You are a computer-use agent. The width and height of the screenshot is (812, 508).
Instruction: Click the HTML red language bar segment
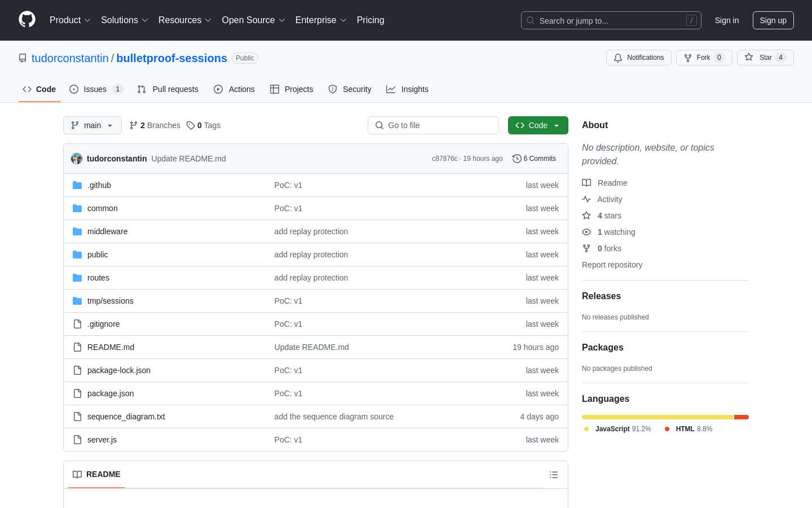(742, 417)
